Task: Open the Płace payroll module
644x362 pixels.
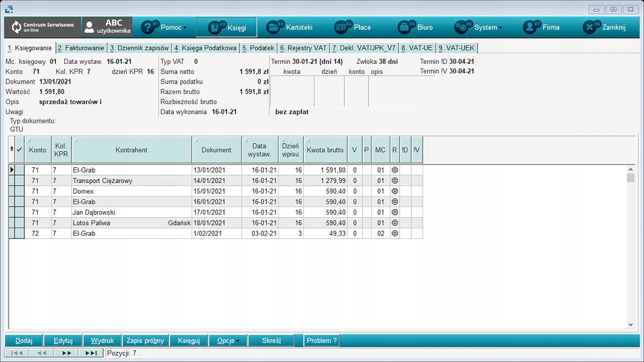Action: [353, 27]
